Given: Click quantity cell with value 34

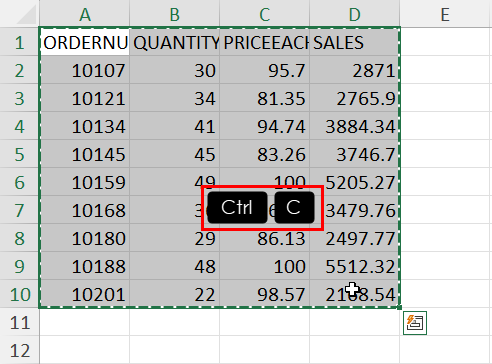Looking at the screenshot, I should pyautogui.click(x=175, y=98).
